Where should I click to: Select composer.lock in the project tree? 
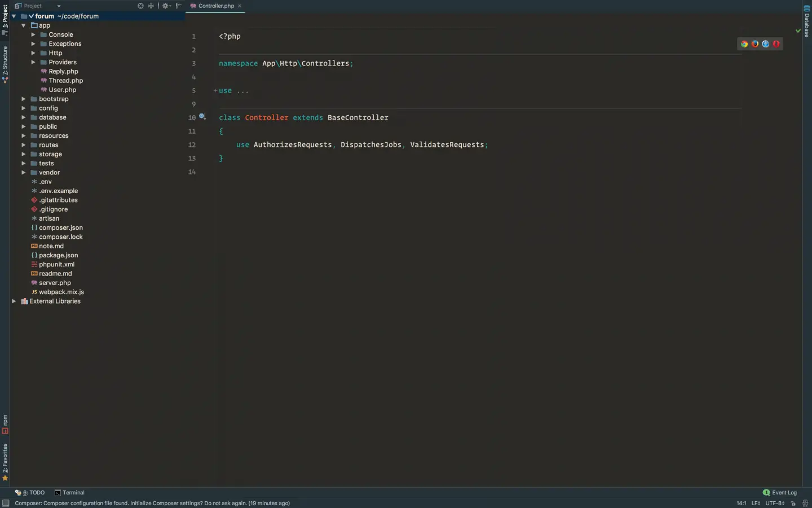61,237
